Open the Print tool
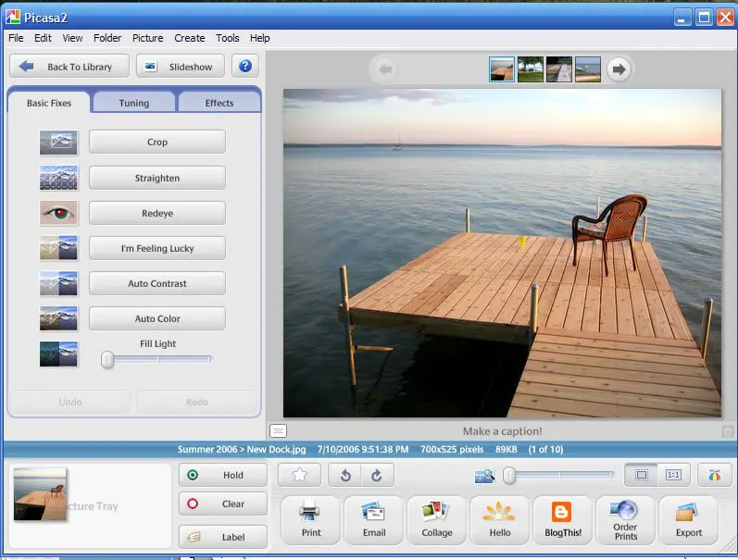The image size is (738, 560). pyautogui.click(x=310, y=519)
